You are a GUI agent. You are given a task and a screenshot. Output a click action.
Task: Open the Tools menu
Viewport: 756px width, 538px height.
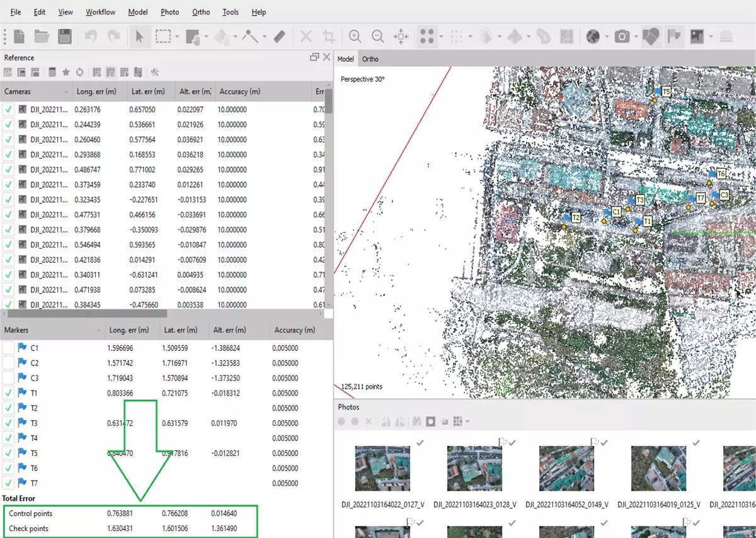pyautogui.click(x=231, y=12)
